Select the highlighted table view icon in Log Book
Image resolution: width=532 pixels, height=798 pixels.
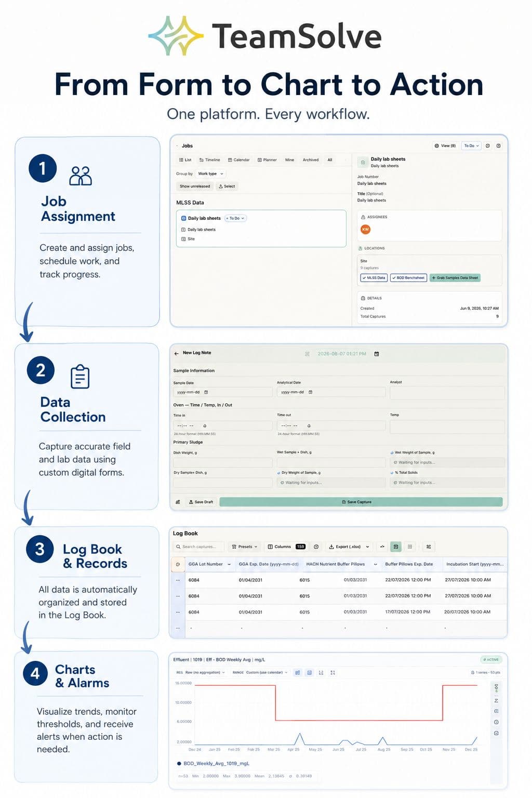click(396, 547)
